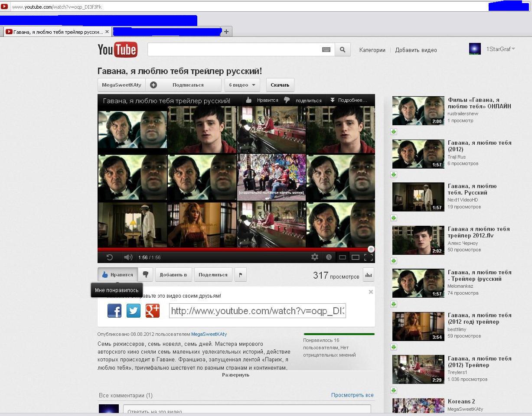Image resolution: width=532 pixels, height=416 pixels.
Task: Click the replay button in player
Action: click(110, 257)
